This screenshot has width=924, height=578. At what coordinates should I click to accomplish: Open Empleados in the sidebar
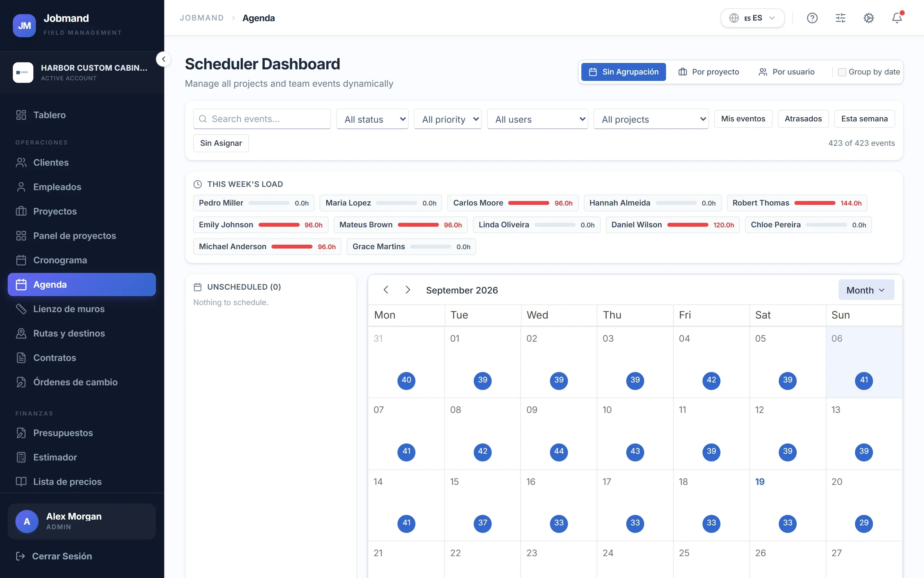click(x=82, y=187)
